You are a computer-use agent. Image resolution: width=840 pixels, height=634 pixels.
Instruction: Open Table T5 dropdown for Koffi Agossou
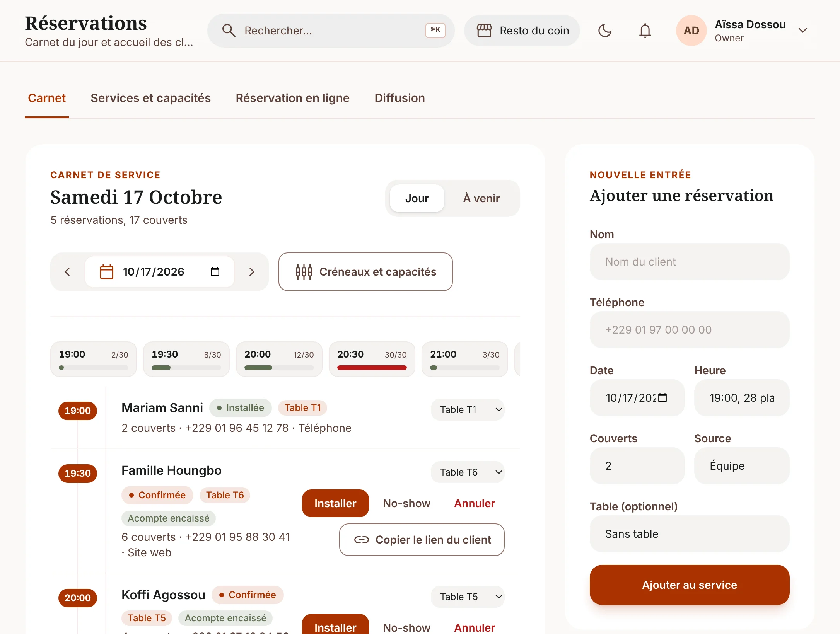pyautogui.click(x=468, y=597)
